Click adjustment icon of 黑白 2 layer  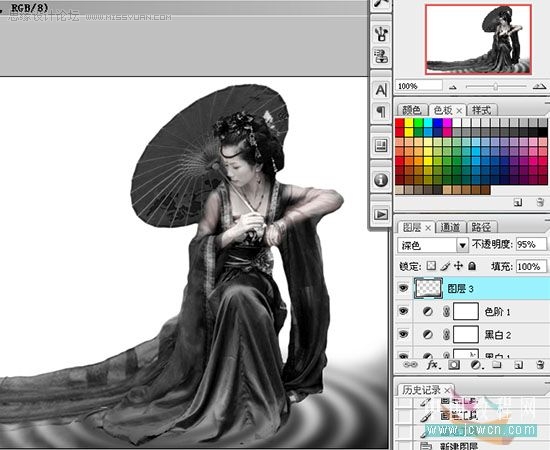click(x=427, y=335)
